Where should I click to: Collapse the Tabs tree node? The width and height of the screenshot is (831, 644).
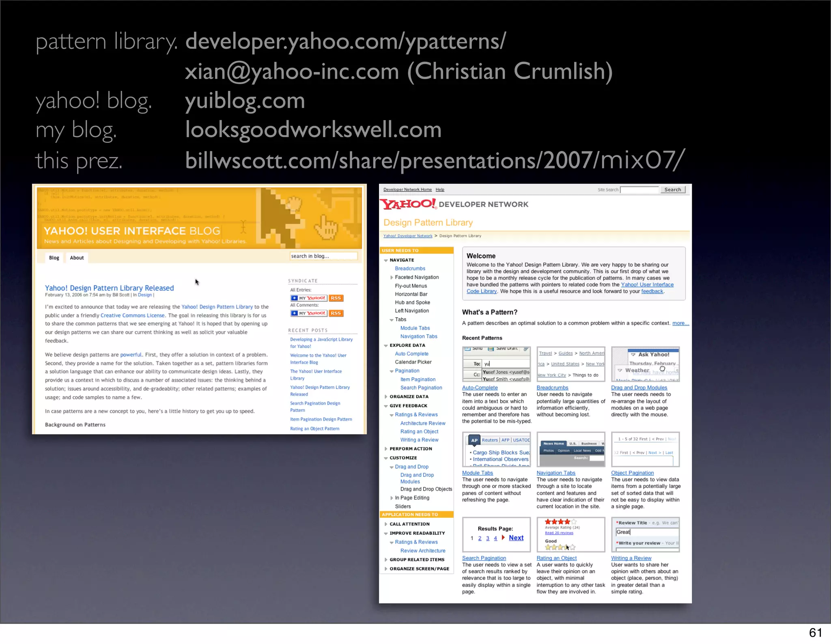(392, 320)
